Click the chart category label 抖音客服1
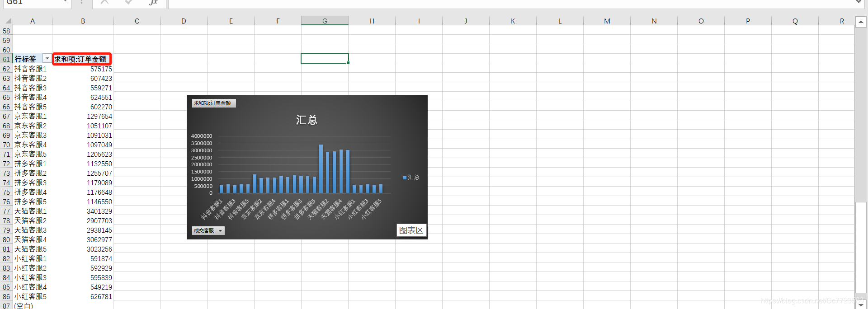Image resolution: width=868 pixels, height=309 pixels. [x=212, y=209]
